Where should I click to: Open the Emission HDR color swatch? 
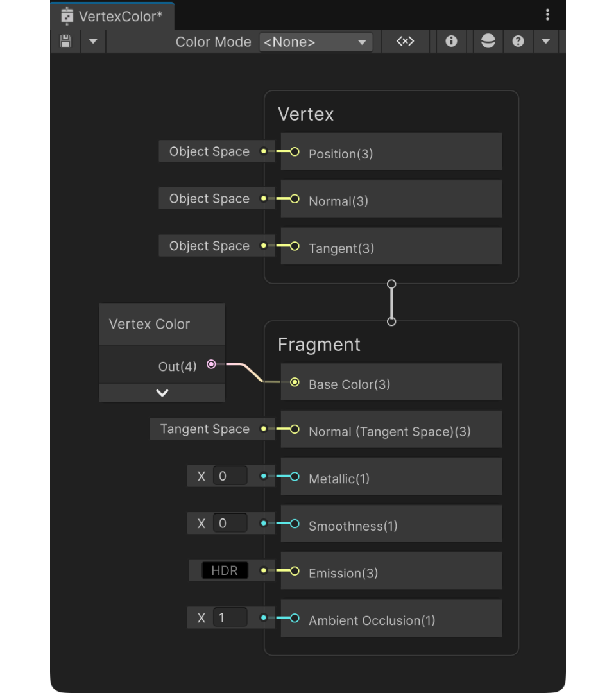225,570
